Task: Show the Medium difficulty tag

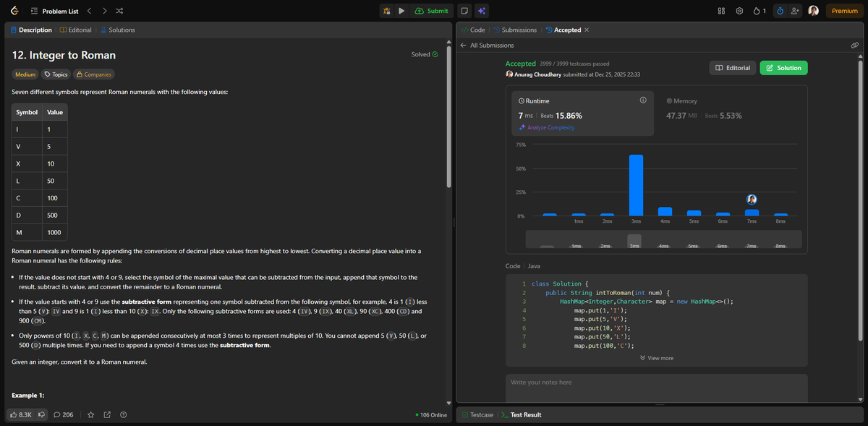Action: (25, 74)
